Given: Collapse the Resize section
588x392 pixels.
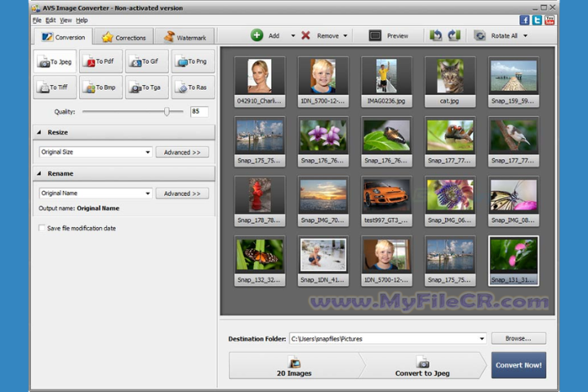Looking at the screenshot, I should click(39, 132).
